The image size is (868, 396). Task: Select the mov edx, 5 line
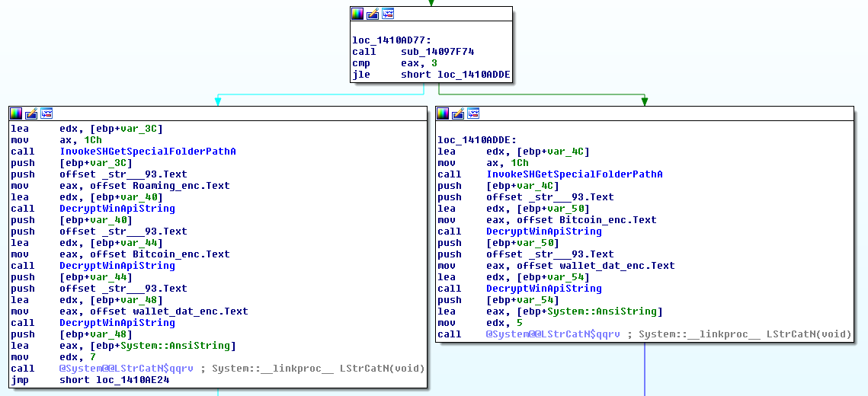coord(480,322)
